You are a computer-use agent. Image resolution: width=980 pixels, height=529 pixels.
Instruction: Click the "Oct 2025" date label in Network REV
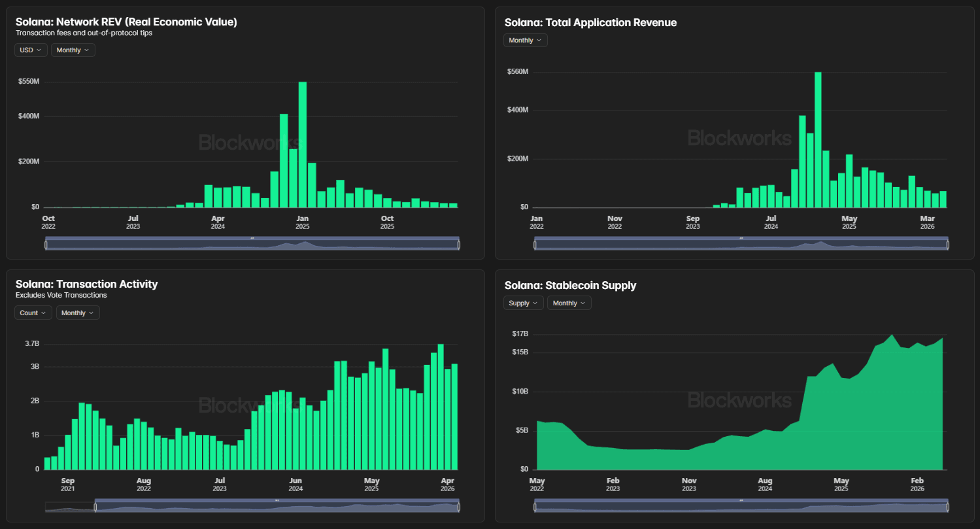(388, 222)
